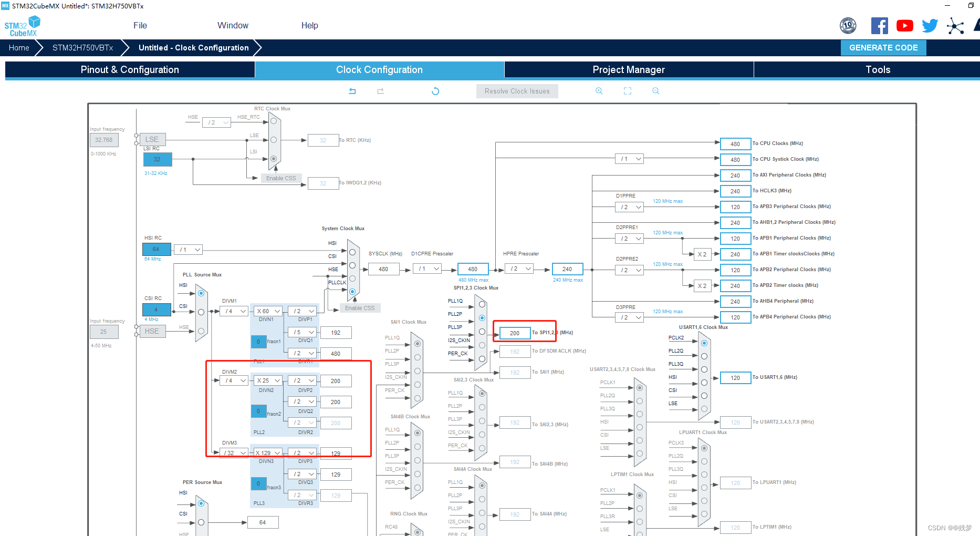Open the HSE RTC /2 divider dropdown
Screen dimensions: 980x536
(216, 122)
